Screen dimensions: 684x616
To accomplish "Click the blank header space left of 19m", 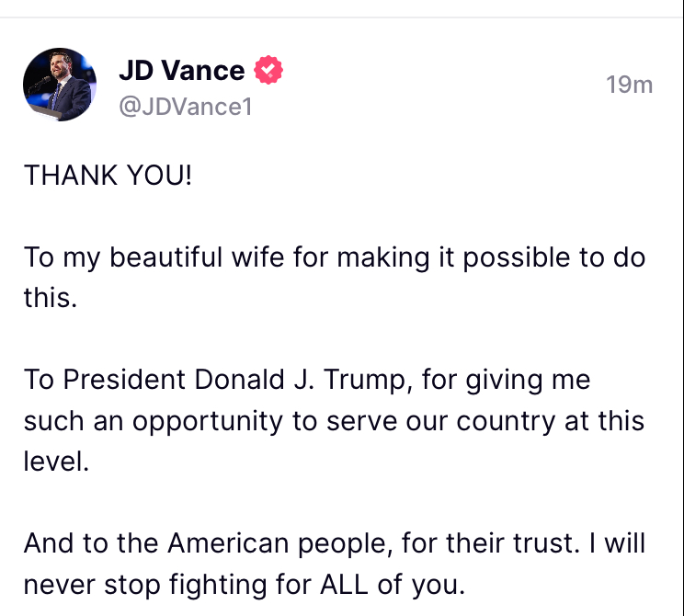I will point(441,85).
